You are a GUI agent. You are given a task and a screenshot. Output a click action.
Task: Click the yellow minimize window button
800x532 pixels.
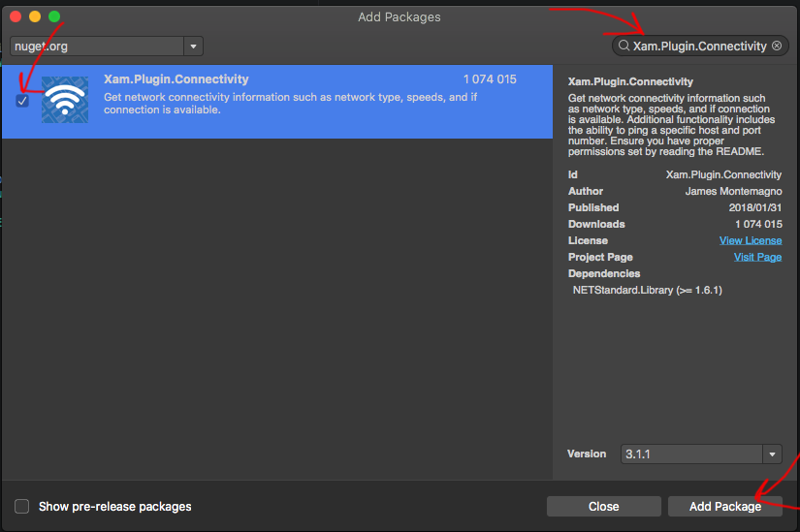[x=35, y=16]
